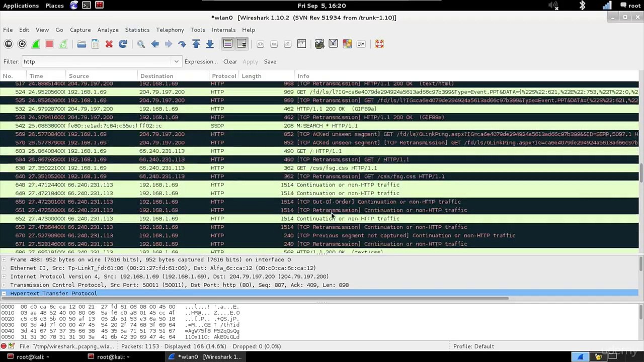Viewport: 644px width, 362px height.
Task: Open the Statistics menu
Action: 137,30
